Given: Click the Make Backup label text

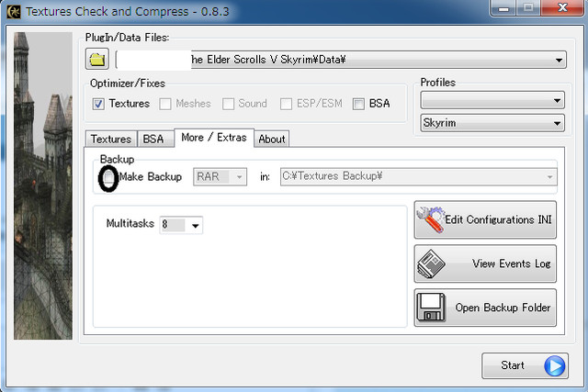Looking at the screenshot, I should pos(151,177).
